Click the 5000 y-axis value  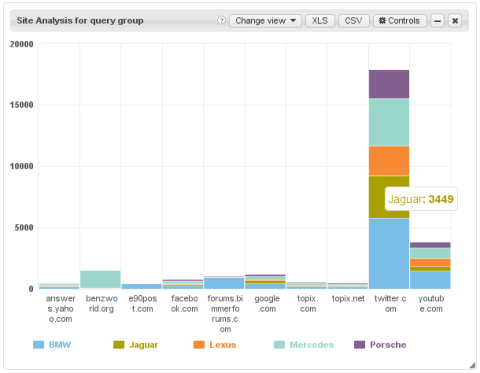[x=24, y=228]
